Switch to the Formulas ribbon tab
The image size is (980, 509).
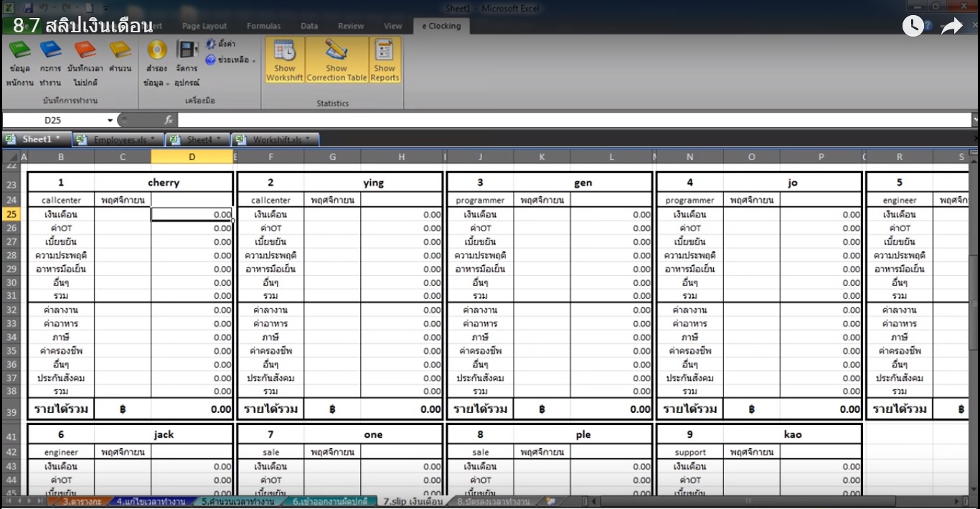[x=263, y=26]
